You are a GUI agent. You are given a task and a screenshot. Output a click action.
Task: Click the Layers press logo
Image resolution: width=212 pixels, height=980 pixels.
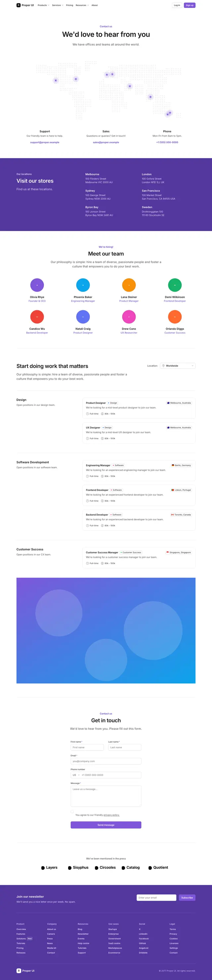coord(49,867)
